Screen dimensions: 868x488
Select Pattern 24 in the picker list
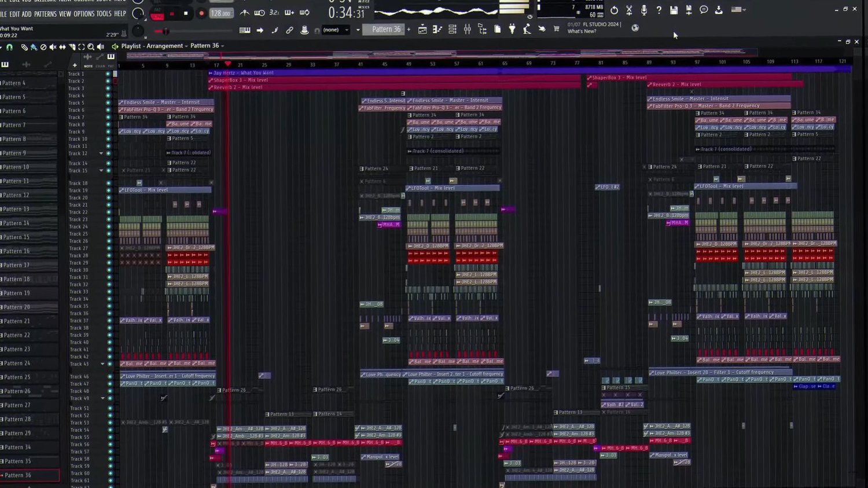29,363
